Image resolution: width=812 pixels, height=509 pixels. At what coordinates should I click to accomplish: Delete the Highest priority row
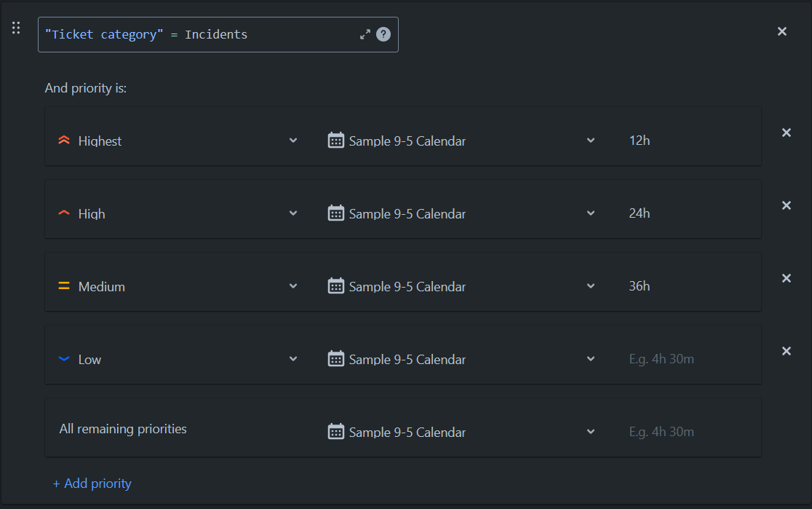tap(787, 133)
